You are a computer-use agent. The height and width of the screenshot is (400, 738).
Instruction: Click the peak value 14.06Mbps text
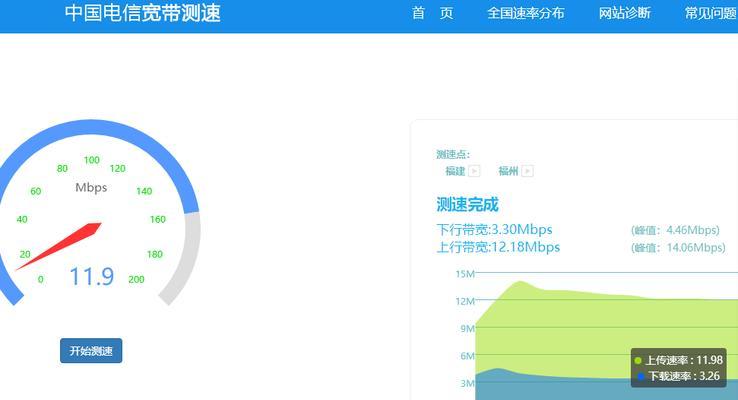point(678,248)
